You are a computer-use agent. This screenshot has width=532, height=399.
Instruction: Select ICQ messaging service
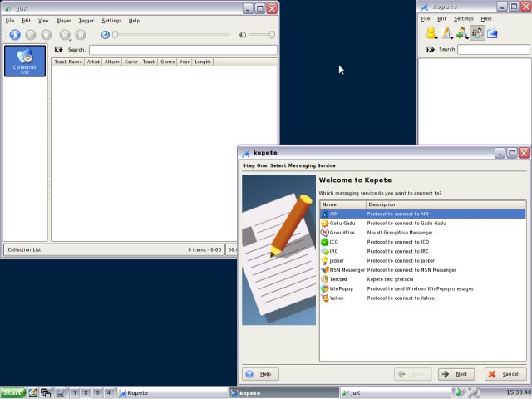tap(423, 242)
